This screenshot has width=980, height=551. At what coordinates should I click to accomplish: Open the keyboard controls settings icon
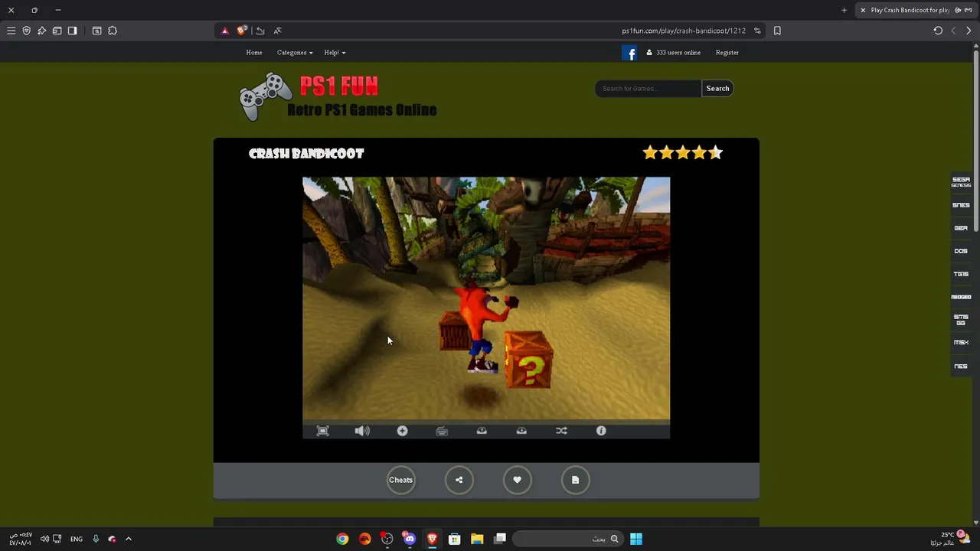point(442,431)
